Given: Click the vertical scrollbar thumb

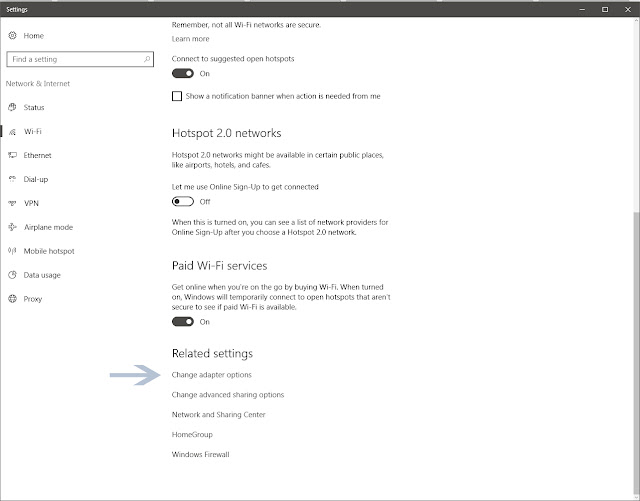Looking at the screenshot, I should tap(637, 351).
